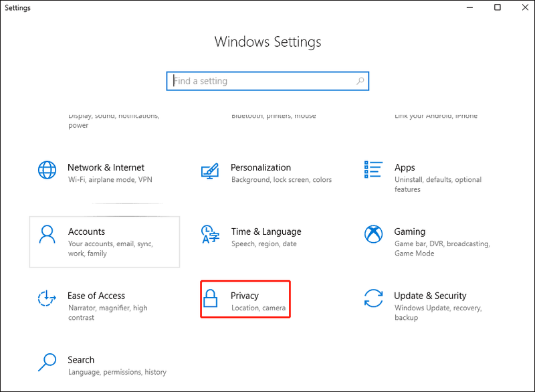Close the Settings window
535x392 pixels.
pos(525,7)
